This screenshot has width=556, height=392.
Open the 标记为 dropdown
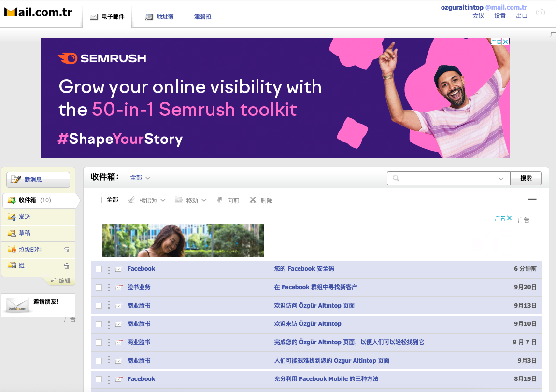[x=147, y=200]
